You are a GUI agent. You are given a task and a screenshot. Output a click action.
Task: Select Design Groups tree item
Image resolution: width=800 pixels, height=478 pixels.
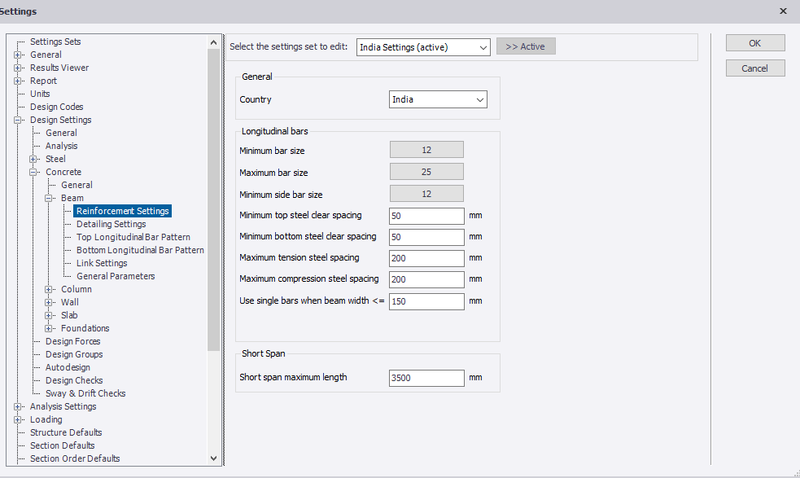pyautogui.click(x=74, y=355)
